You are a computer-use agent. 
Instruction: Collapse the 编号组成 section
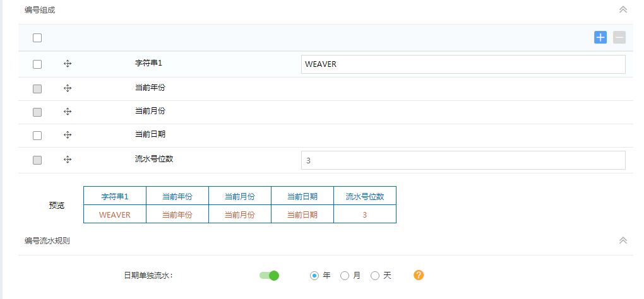(623, 9)
